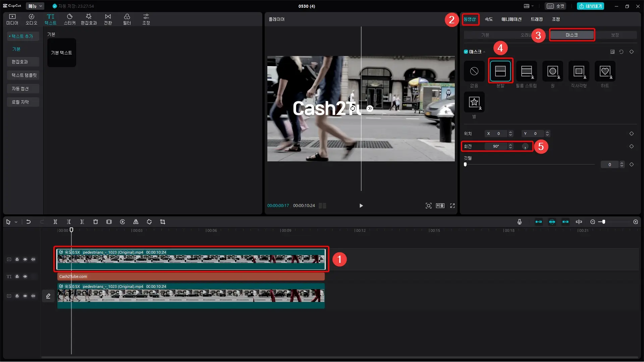Toggle visibility eye of top video track
The height and width of the screenshot is (362, 644).
[25, 259]
